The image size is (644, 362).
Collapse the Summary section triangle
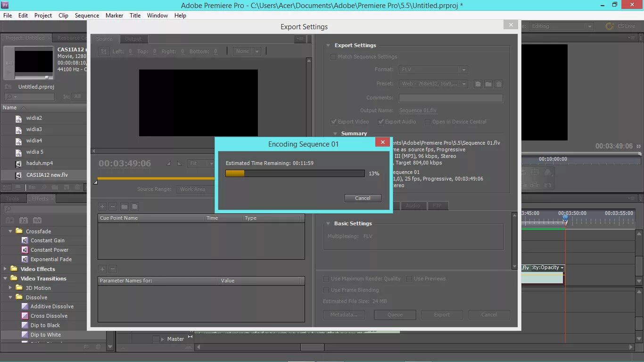click(335, 134)
